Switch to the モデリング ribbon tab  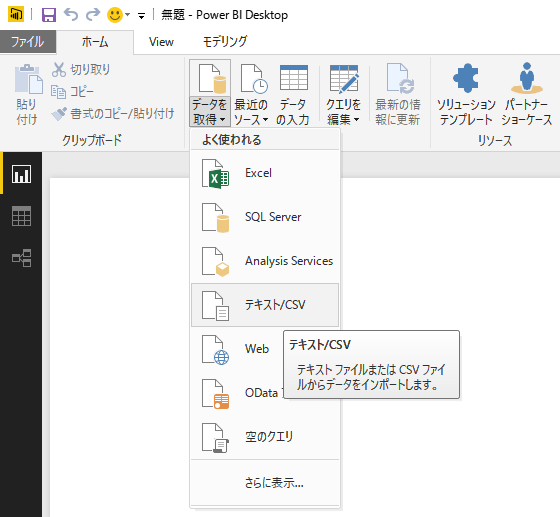click(225, 42)
